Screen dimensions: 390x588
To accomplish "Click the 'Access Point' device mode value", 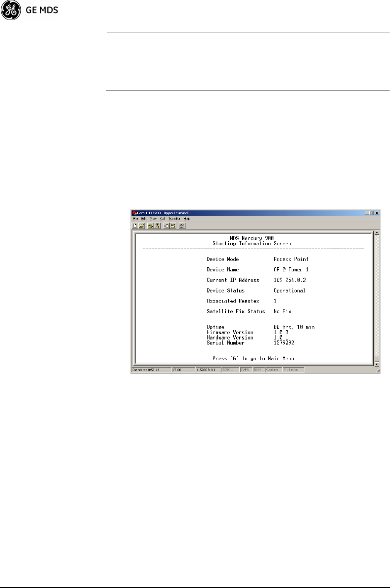I will 291,259.
